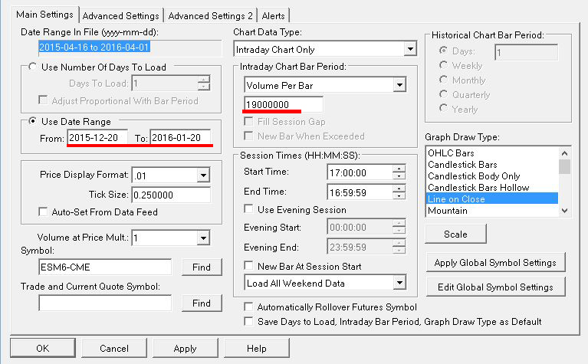Click the Graph Draw Type scroll up arrow
Screen dimensions: 588x364
565,153
